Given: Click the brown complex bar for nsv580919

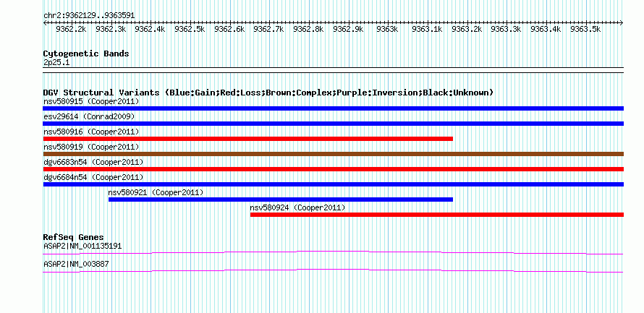Looking at the screenshot, I should (333, 154).
